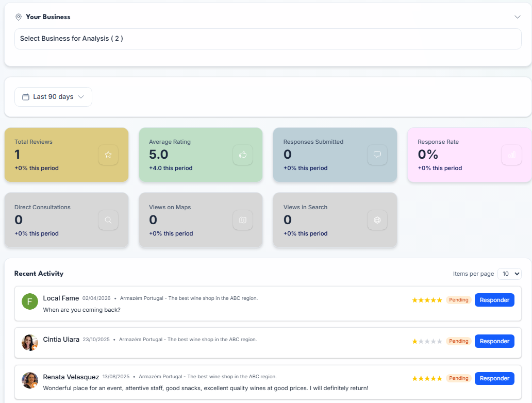The height and width of the screenshot is (403, 532).
Task: Click the speech bubble icon in Responses Submitted
Action: tap(377, 155)
